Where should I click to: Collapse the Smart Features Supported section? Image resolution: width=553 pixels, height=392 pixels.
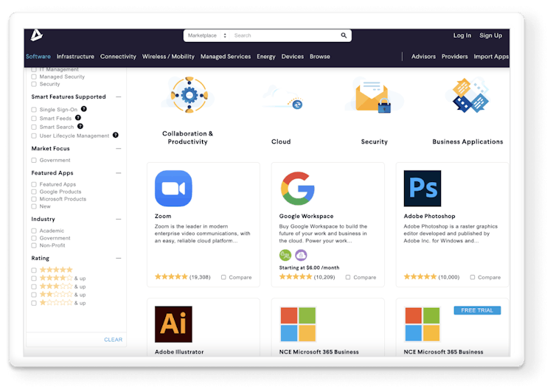(x=119, y=97)
